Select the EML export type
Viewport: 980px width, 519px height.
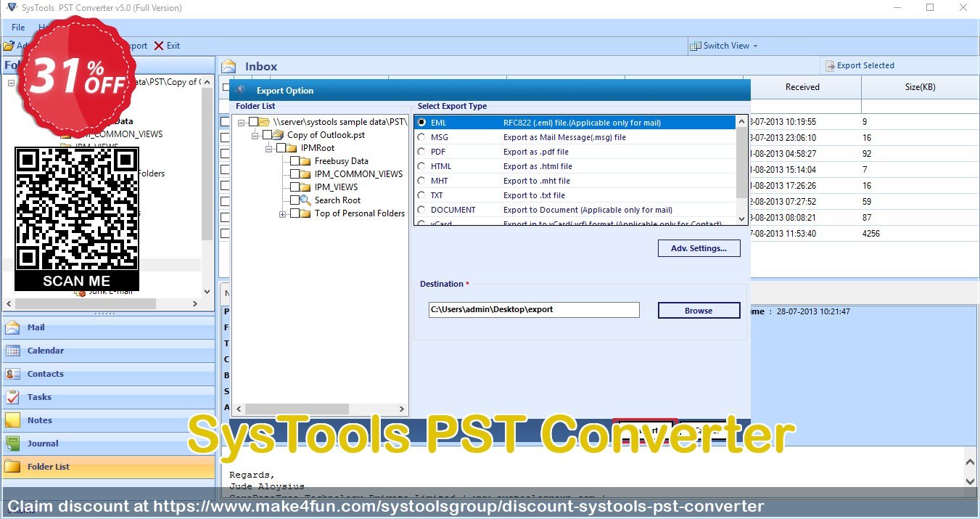point(421,123)
